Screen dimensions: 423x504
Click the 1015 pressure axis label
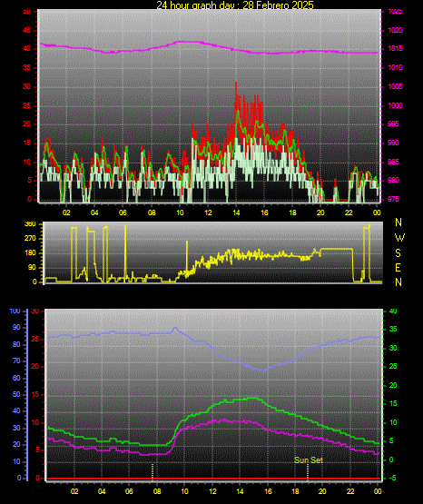coord(395,48)
